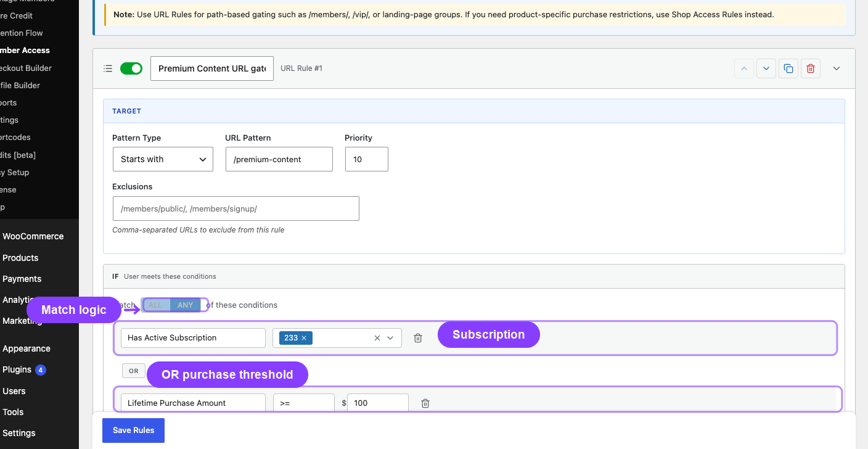
Task: Open the Pattern Type dropdown
Action: (163, 159)
